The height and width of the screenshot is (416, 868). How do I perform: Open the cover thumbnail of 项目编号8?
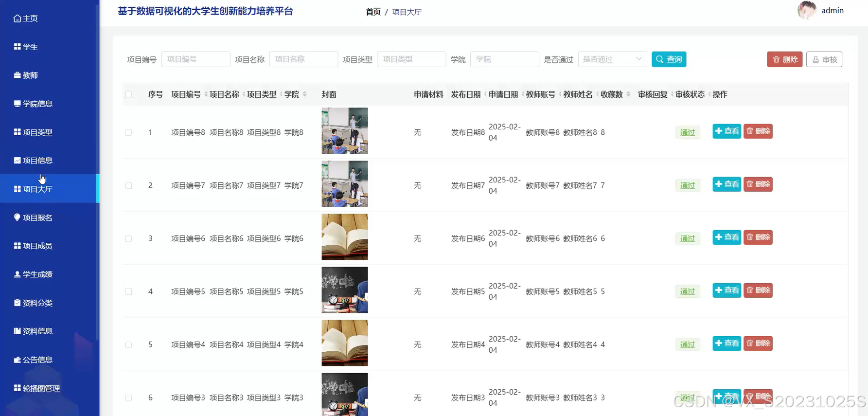point(344,131)
